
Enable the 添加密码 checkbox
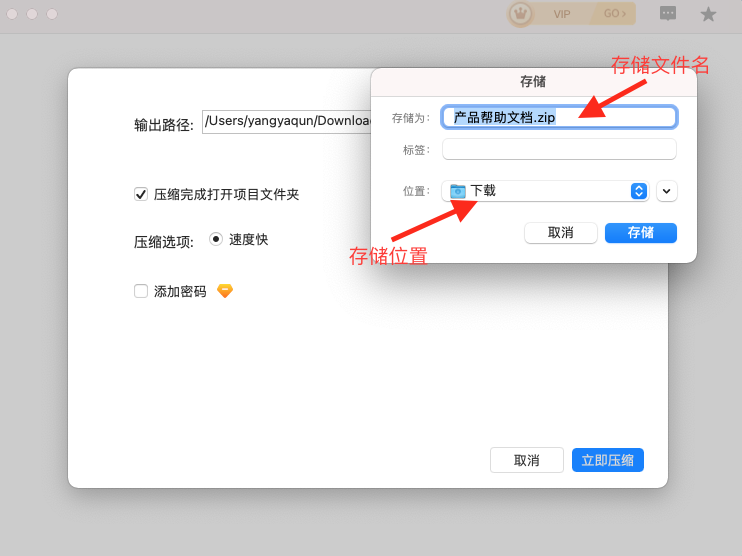click(141, 291)
